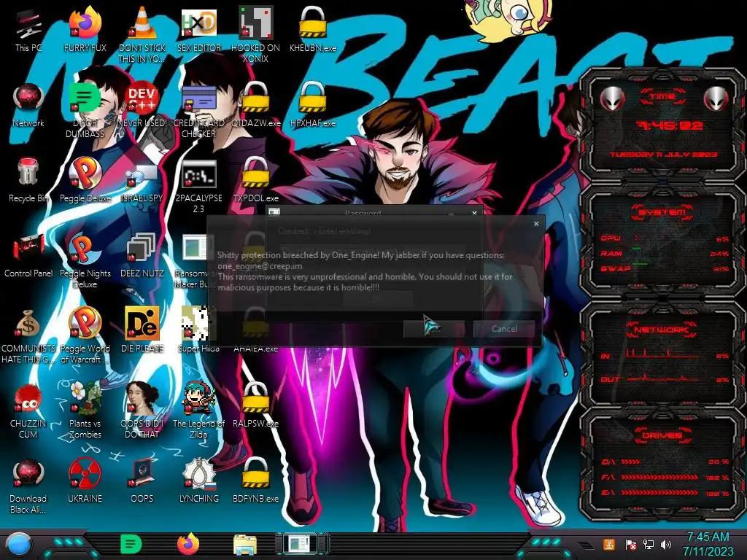The width and height of the screenshot is (747, 560).
Task: Launch Peggle Deluxe shortcut
Action: 85,180
